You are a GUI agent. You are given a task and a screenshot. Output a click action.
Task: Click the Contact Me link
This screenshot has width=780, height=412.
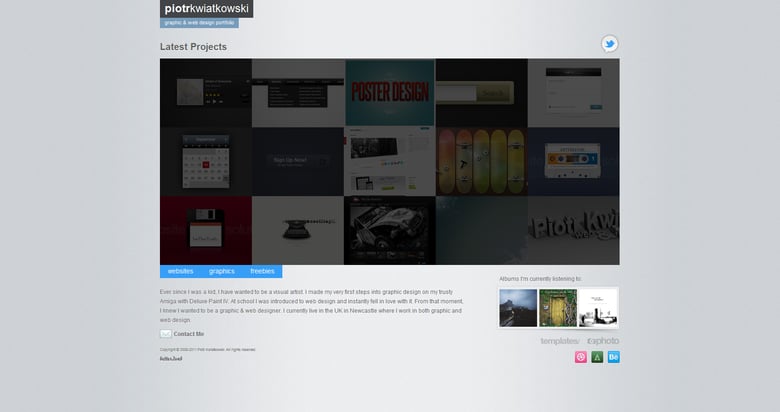[188, 334]
